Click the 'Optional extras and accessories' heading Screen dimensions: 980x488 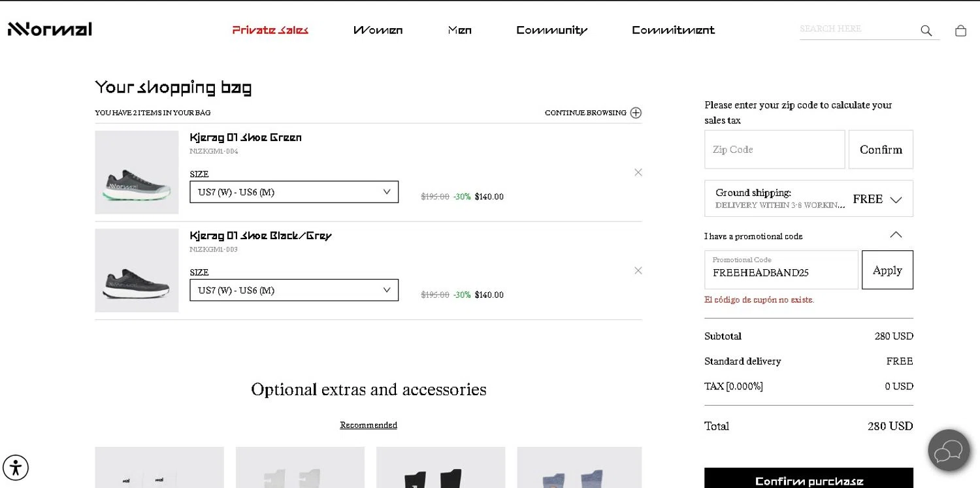pos(368,389)
